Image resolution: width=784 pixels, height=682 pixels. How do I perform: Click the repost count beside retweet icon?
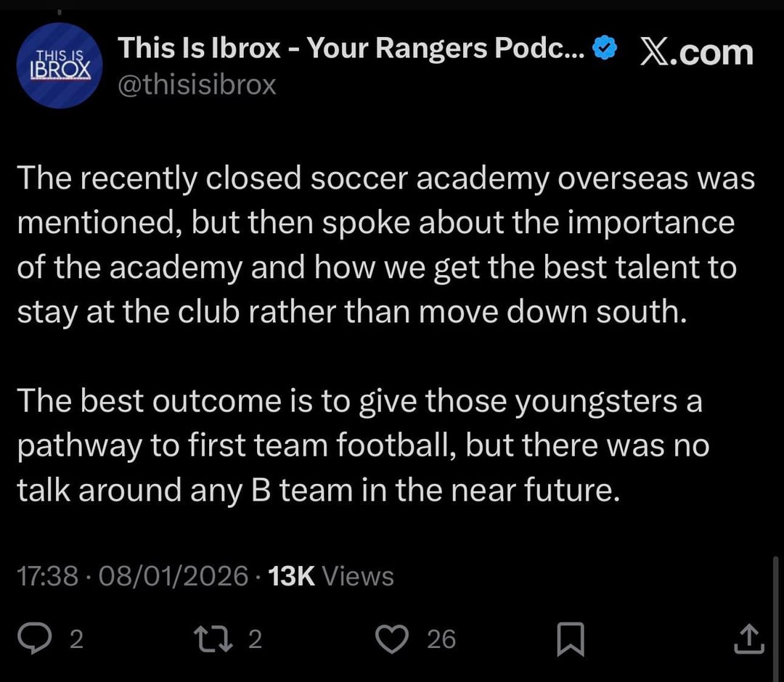254,639
